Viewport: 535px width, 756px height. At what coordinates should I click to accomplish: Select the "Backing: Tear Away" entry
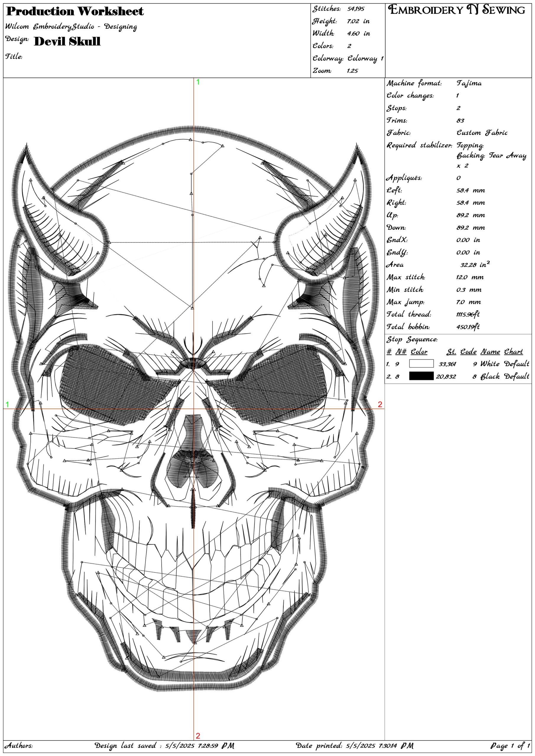pyautogui.click(x=491, y=155)
